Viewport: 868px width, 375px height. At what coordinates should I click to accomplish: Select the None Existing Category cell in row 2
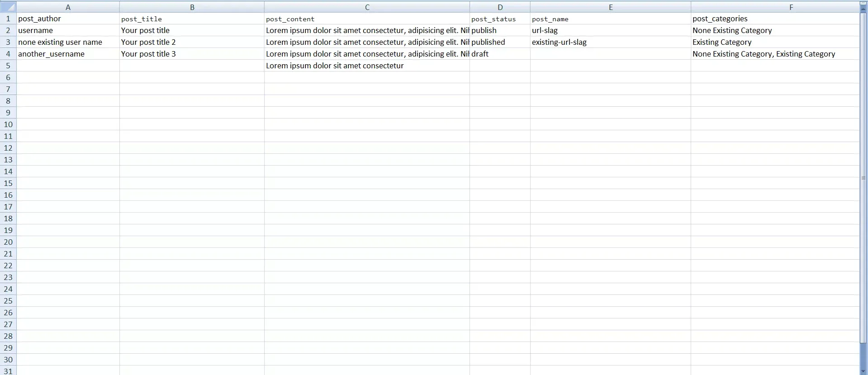(775, 30)
